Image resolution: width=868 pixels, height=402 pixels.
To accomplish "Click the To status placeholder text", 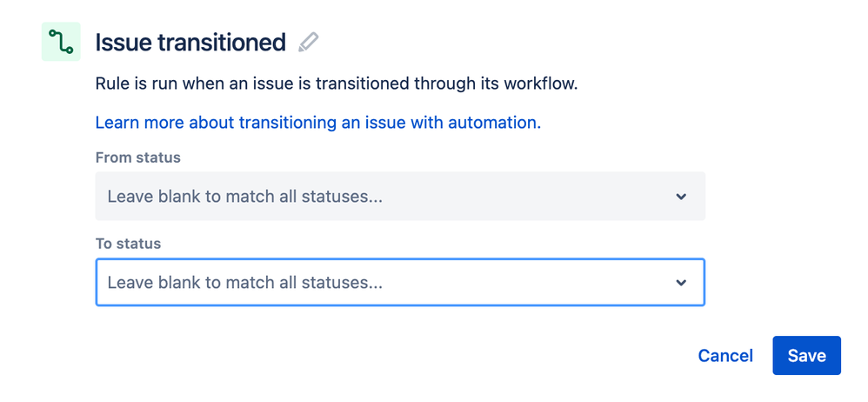I will click(x=244, y=283).
